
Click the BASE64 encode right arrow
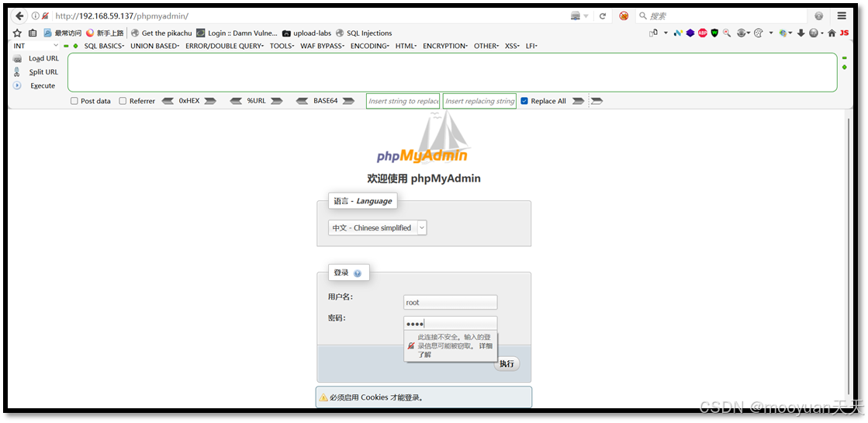[x=348, y=102]
